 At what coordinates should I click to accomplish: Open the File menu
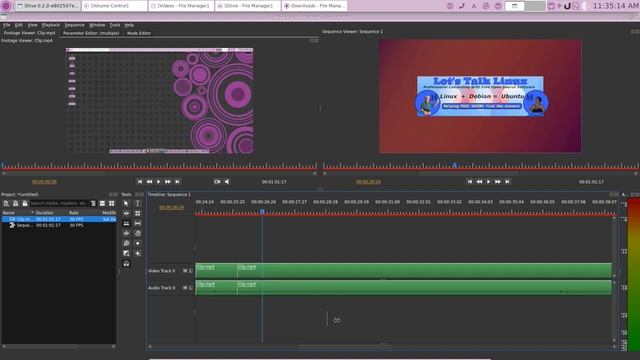coord(7,25)
